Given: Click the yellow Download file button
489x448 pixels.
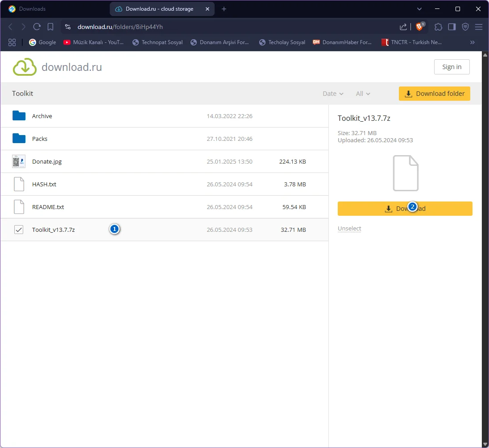Looking at the screenshot, I should point(405,209).
